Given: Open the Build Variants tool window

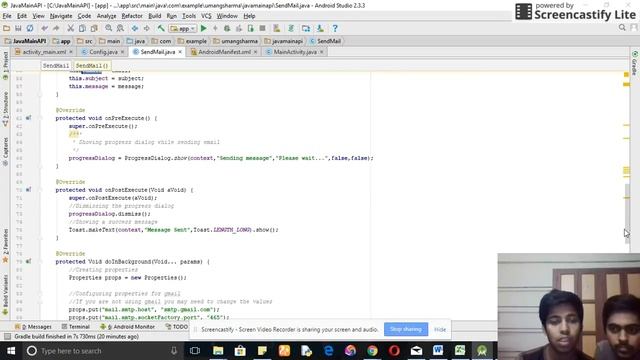Looking at the screenshot, I should [5, 294].
